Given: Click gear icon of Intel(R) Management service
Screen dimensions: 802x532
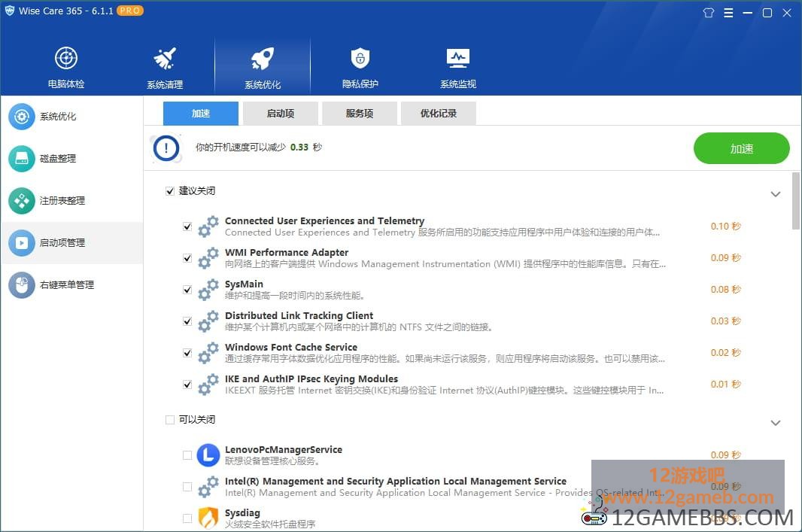Looking at the screenshot, I should (208, 486).
